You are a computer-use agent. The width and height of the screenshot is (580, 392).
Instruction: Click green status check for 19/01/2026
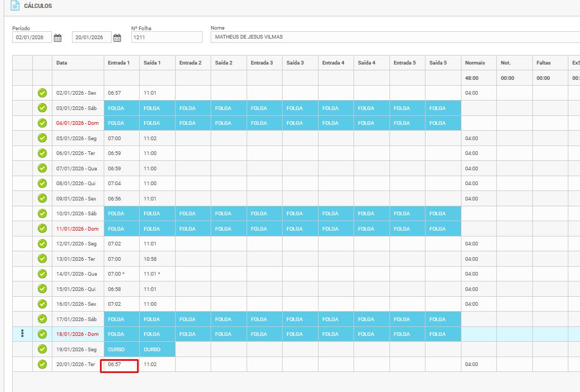pyautogui.click(x=42, y=349)
